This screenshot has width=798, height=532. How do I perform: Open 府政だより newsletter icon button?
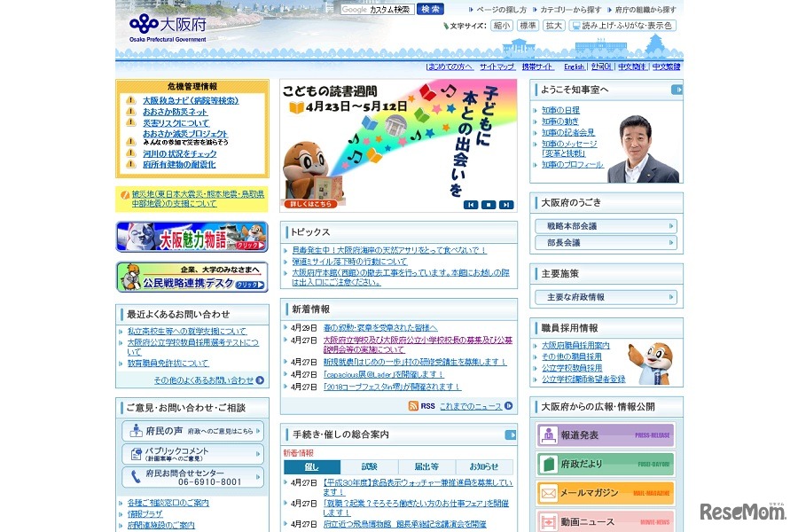click(x=606, y=465)
